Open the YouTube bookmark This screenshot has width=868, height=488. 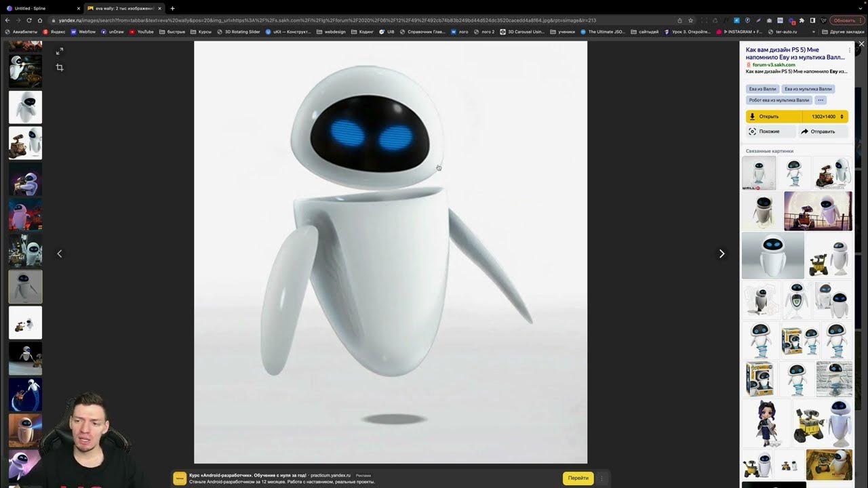(142, 32)
